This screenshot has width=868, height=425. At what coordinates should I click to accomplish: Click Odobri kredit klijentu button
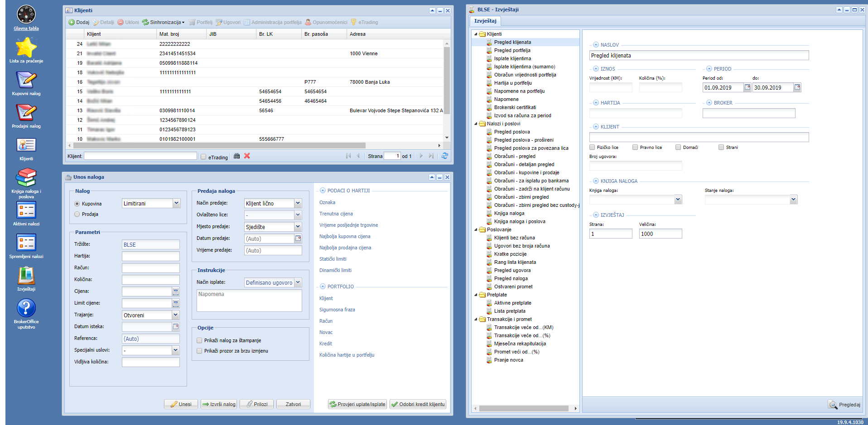pos(418,404)
